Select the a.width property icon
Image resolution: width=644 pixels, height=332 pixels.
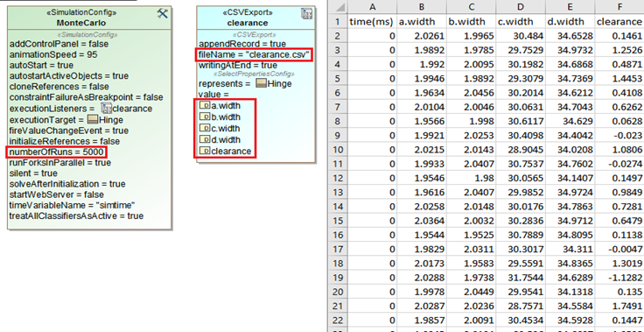204,106
